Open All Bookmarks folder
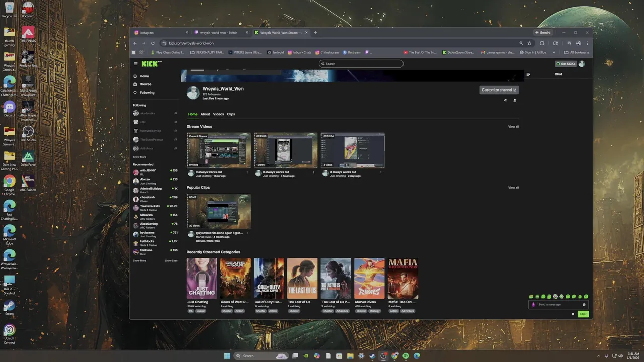644x362 pixels. coord(577,52)
